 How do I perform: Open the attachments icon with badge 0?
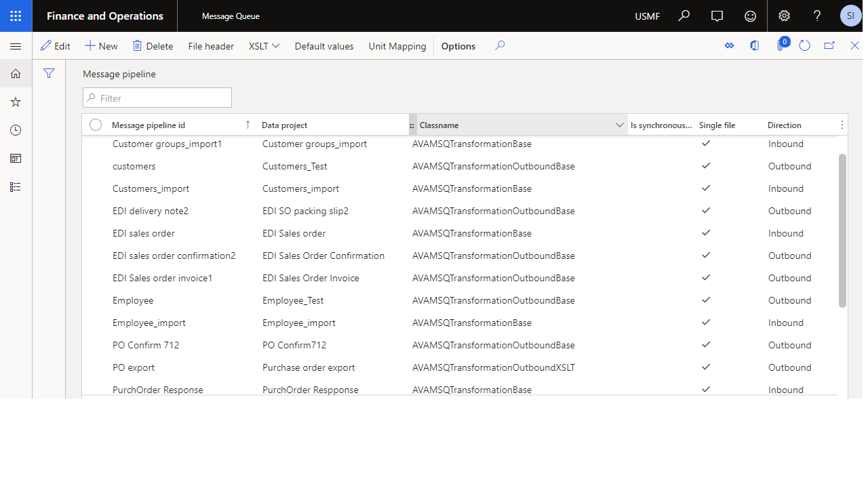coord(781,45)
